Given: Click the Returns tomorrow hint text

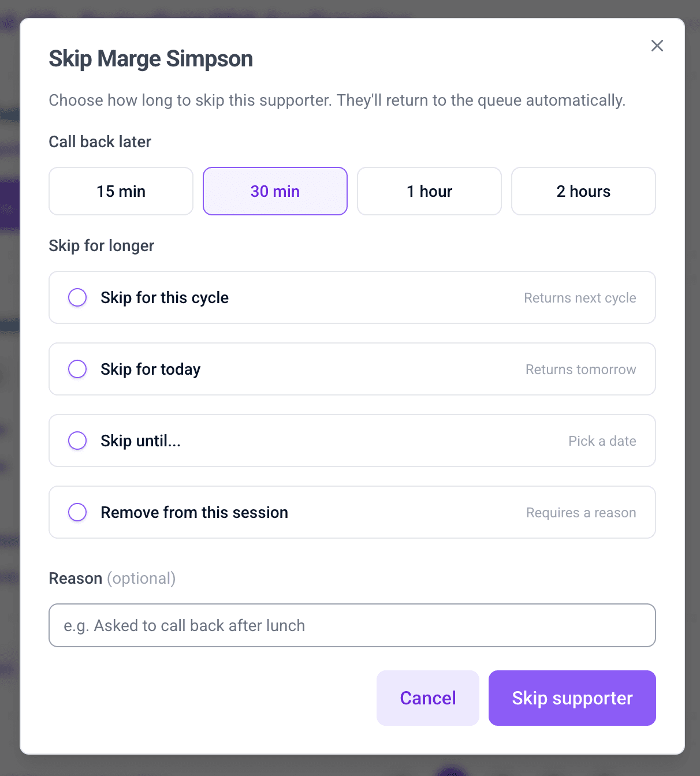Looking at the screenshot, I should tap(580, 369).
